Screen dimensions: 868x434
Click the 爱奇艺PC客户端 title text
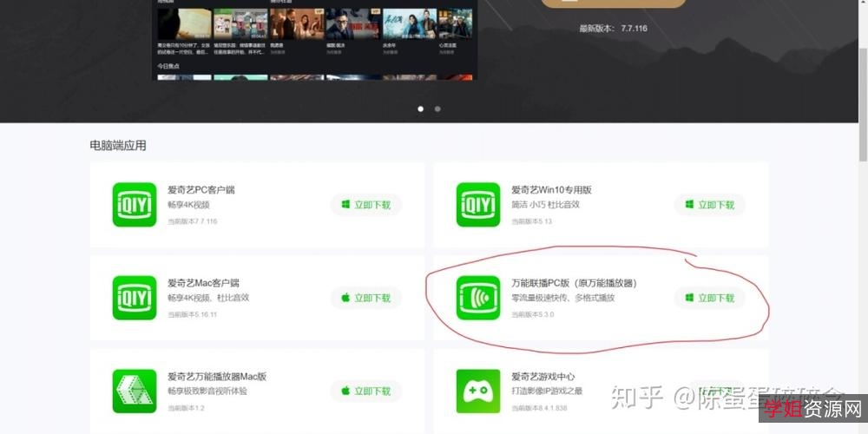[x=201, y=190]
